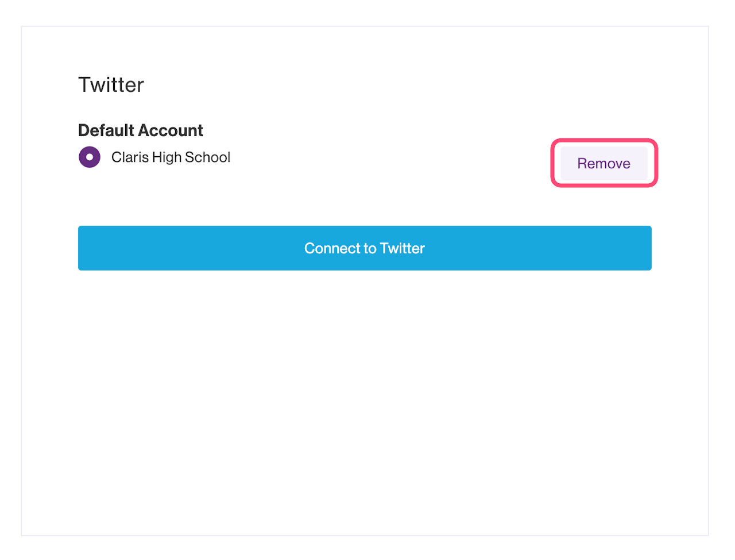Click the pink-outlined Remove control
This screenshot has width=735, height=560.
click(x=604, y=163)
